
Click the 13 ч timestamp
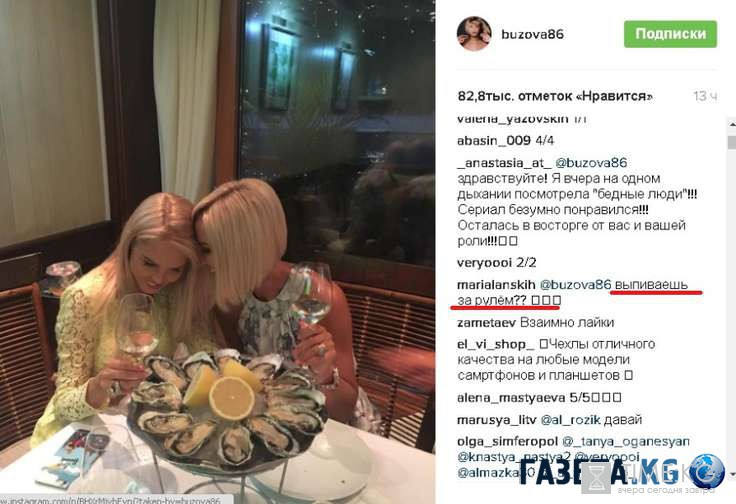point(705,96)
